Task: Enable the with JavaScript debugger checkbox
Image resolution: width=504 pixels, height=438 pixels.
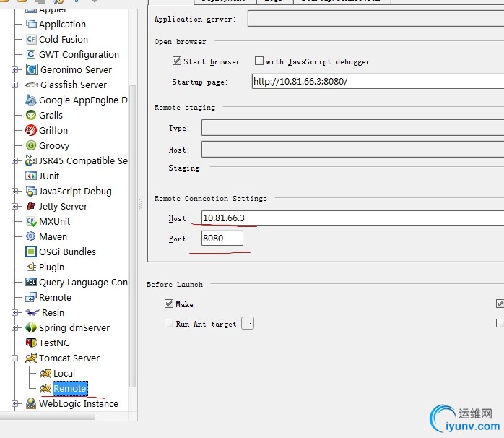Action: [259, 61]
